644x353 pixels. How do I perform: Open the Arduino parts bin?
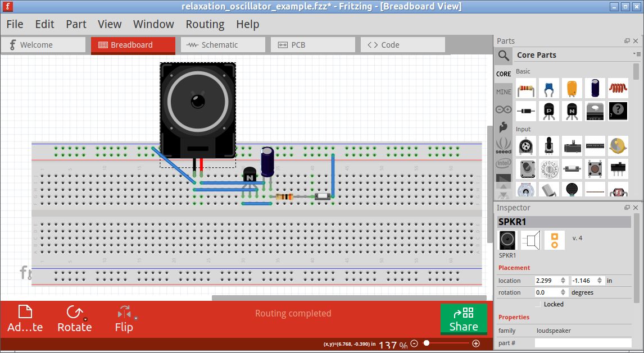pyautogui.click(x=504, y=109)
